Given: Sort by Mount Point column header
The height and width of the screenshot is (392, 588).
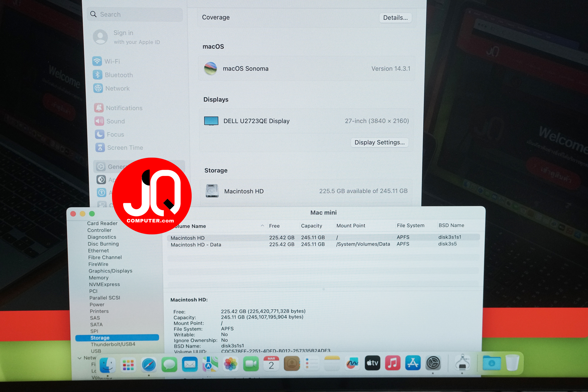Looking at the screenshot, I should [351, 226].
